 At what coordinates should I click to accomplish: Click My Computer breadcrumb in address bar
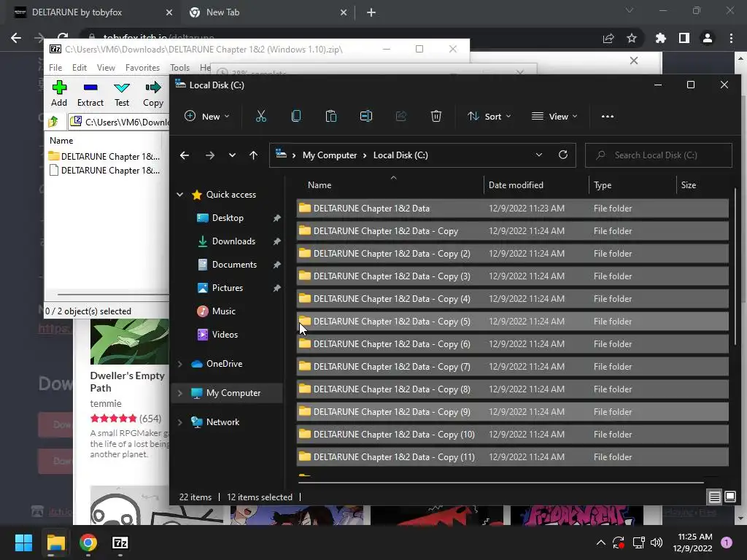[330, 155]
